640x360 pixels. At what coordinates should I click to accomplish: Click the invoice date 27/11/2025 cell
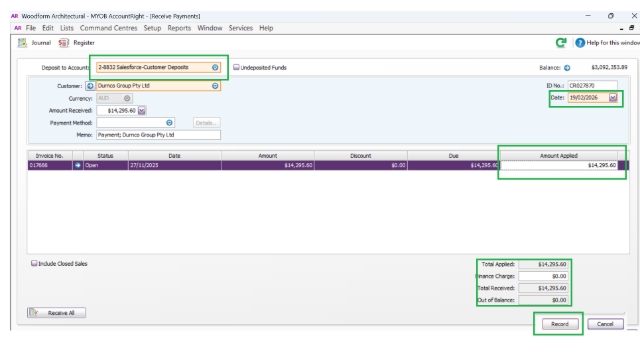pyautogui.click(x=175, y=165)
